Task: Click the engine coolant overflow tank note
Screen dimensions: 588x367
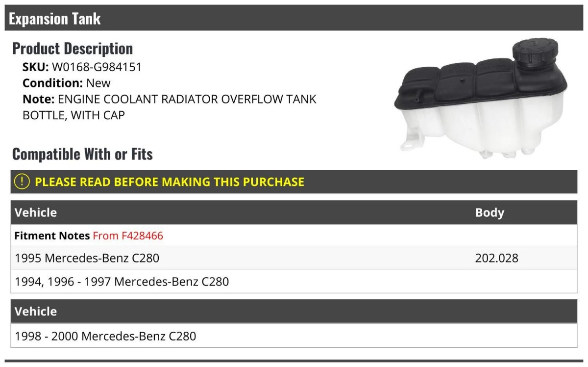Action: [170, 107]
